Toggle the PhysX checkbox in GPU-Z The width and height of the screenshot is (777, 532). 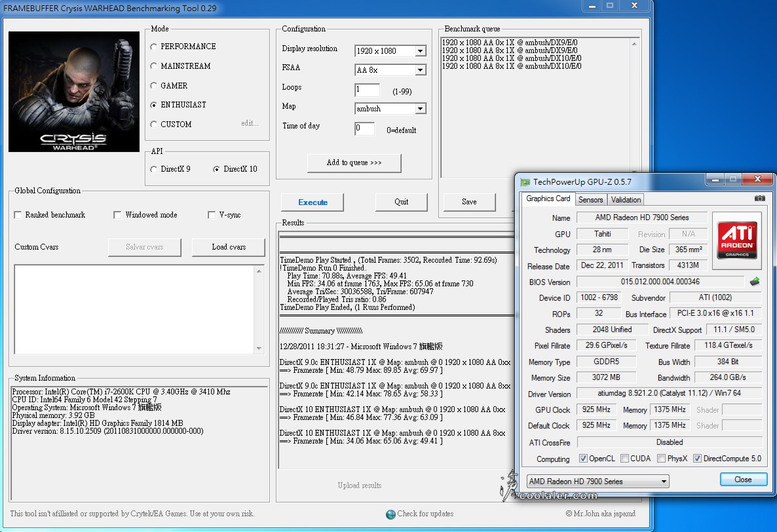point(661,459)
